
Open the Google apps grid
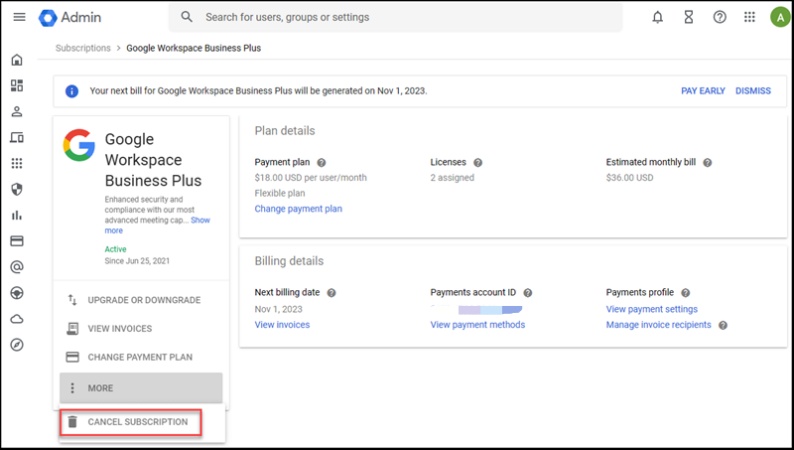tap(749, 17)
